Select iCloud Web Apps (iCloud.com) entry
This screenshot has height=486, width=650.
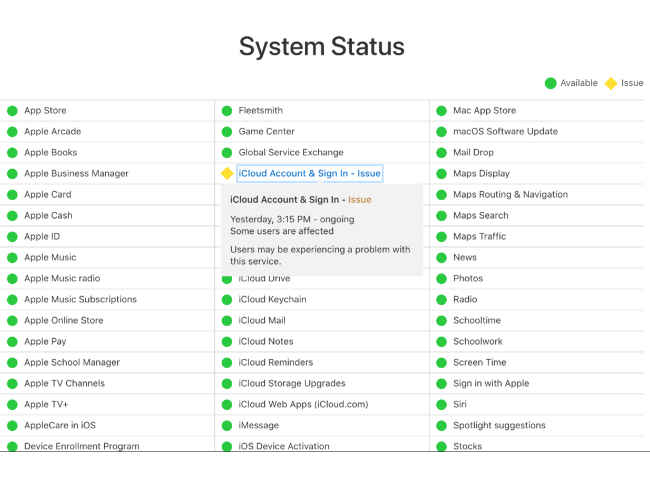(x=303, y=404)
